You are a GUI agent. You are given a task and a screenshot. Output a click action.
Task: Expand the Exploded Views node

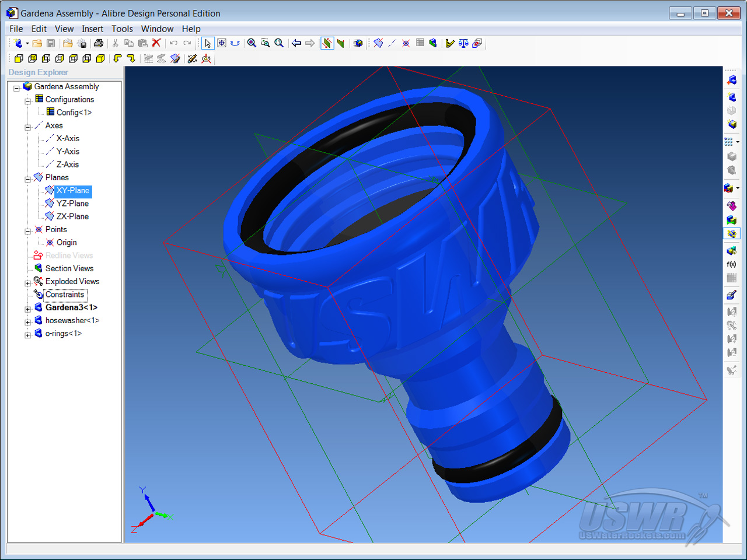[27, 283]
